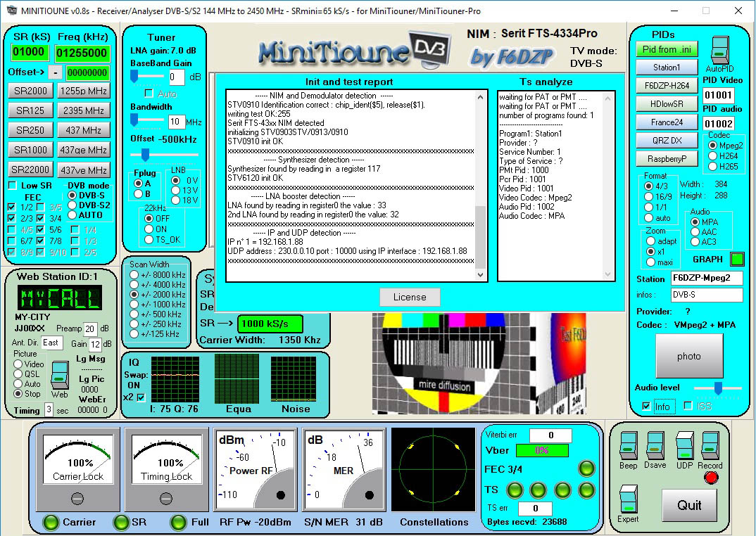Image resolution: width=756 pixels, height=536 pixels.
Task: Choose the SR2000 preset
Action: (30, 91)
